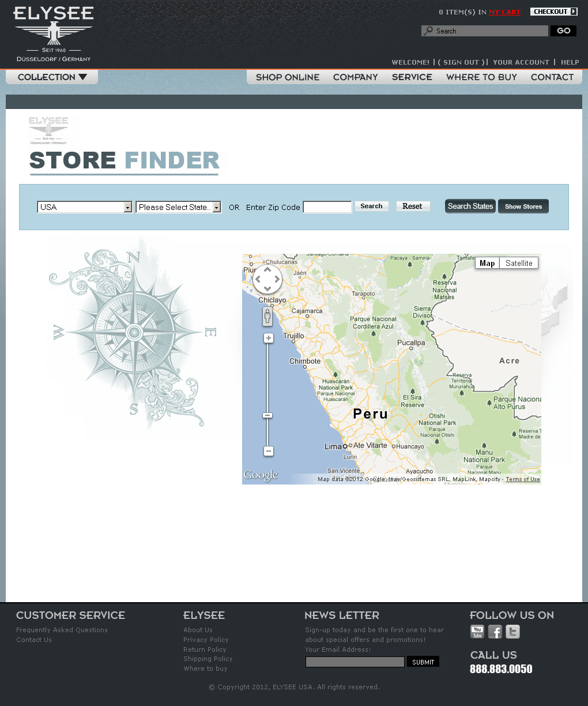The height and width of the screenshot is (706, 588).
Task: Open the Your Account link
Action: [x=521, y=62]
